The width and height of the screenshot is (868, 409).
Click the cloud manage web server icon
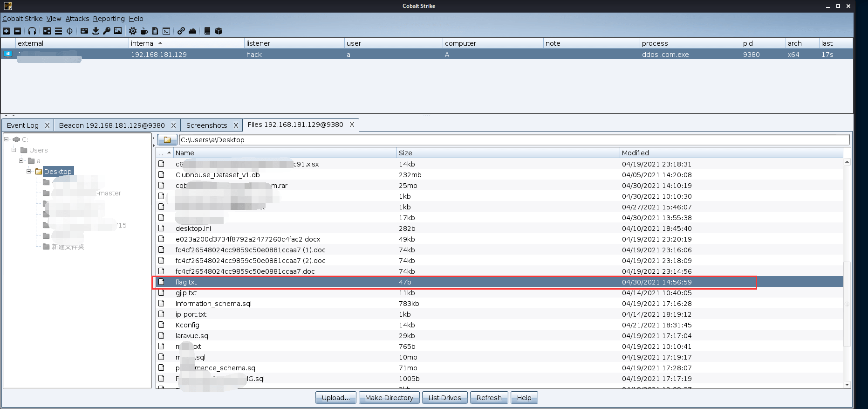point(192,31)
